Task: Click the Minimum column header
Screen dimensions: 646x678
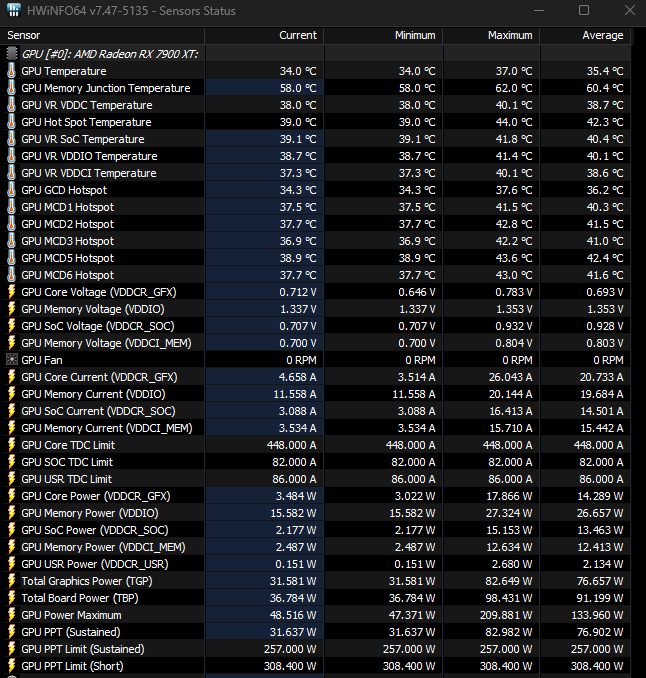Action: (383, 35)
